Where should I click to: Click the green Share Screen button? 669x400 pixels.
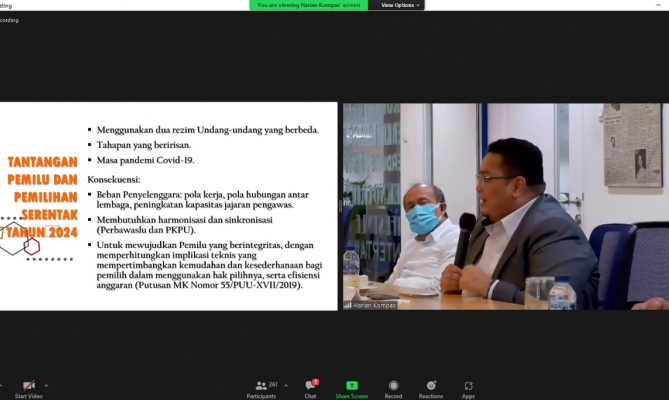[x=352, y=385]
